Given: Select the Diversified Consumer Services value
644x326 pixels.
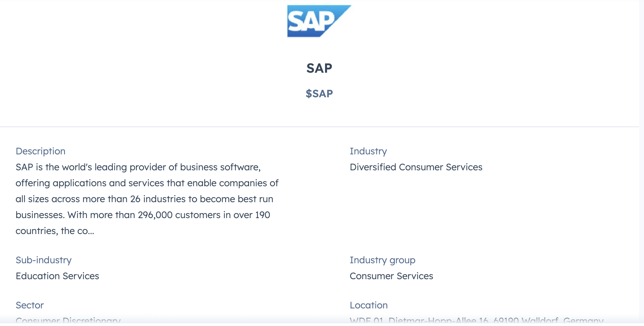Looking at the screenshot, I should click(416, 167).
